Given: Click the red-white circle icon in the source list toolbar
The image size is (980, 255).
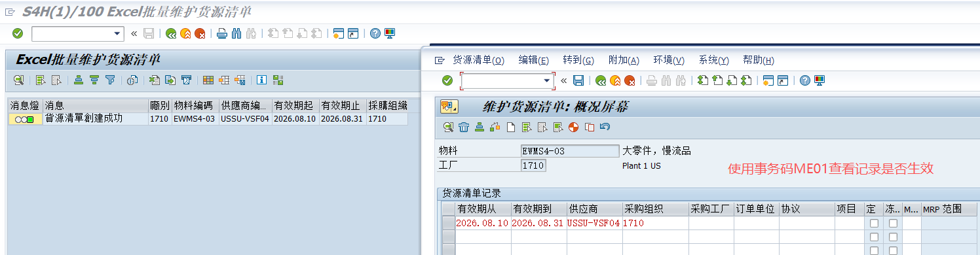Looking at the screenshot, I should pos(574,127).
